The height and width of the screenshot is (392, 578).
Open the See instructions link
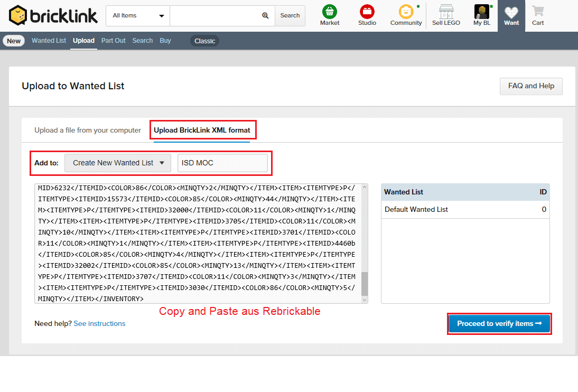[99, 323]
